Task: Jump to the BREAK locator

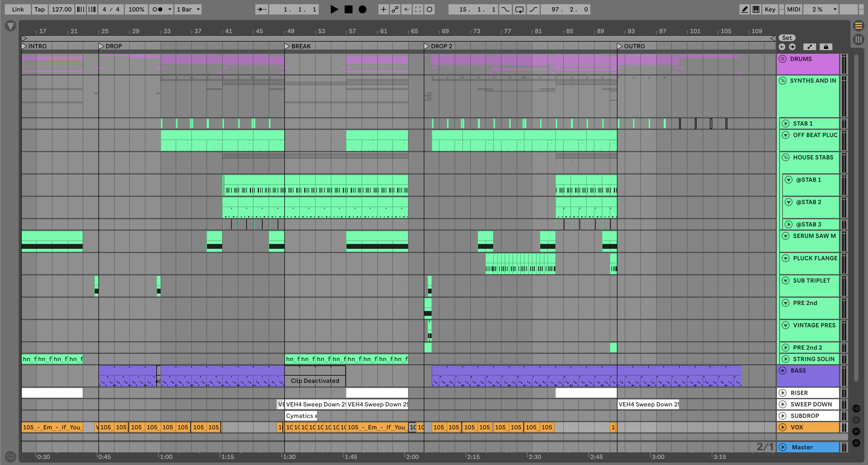Action: [287, 46]
